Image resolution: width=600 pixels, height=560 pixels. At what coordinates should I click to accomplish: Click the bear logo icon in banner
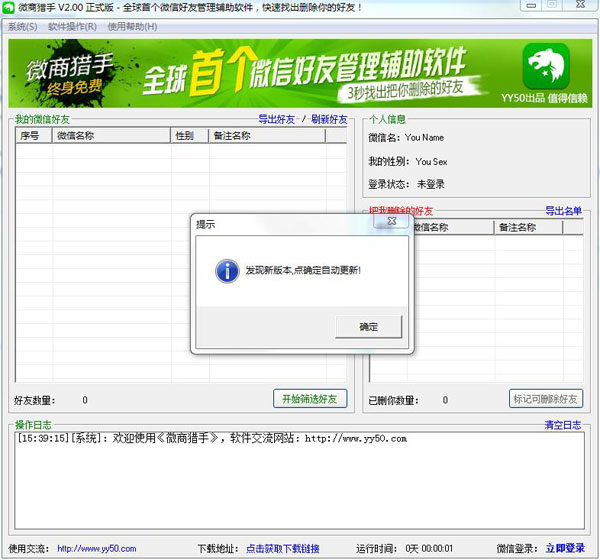(546, 66)
